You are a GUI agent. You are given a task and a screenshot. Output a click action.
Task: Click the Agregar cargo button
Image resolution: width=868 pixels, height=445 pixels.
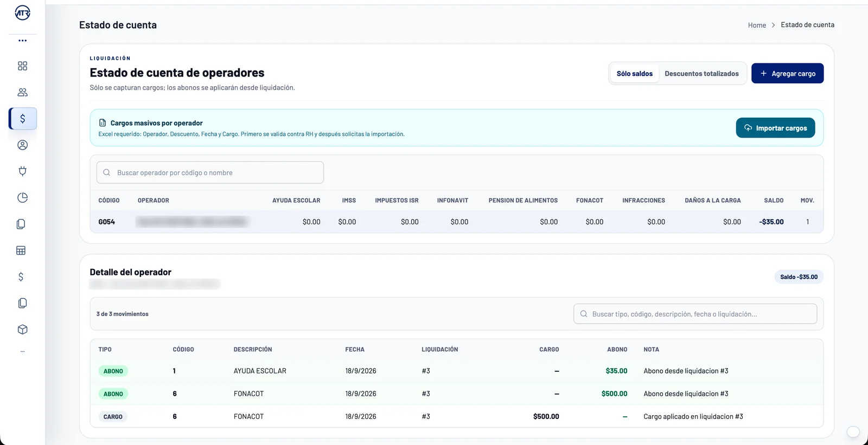pos(787,74)
